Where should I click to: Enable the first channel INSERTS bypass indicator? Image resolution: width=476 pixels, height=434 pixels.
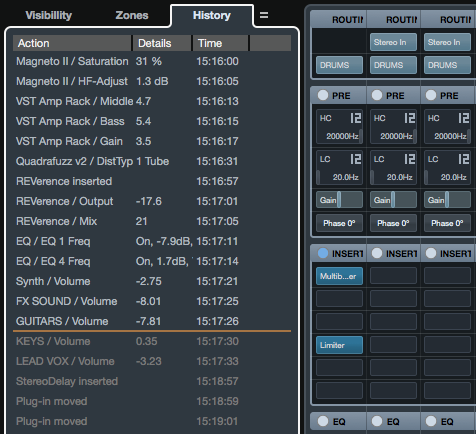coord(322,253)
